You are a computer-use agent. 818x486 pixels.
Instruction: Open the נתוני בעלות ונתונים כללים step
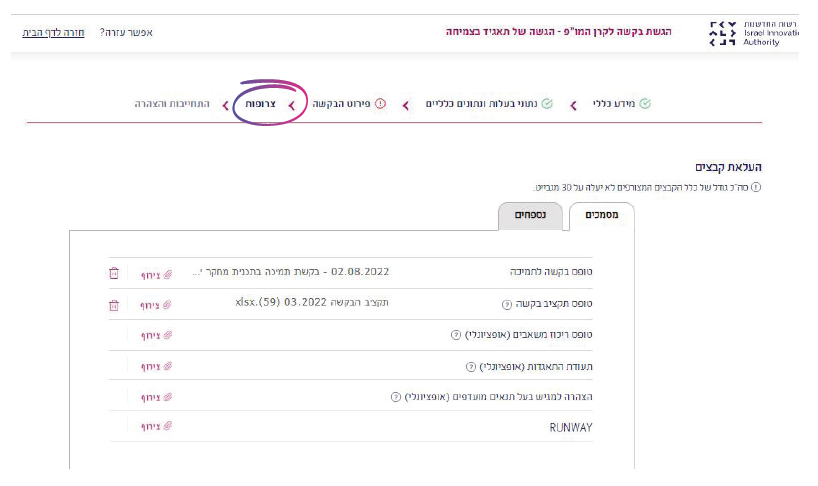tap(482, 104)
